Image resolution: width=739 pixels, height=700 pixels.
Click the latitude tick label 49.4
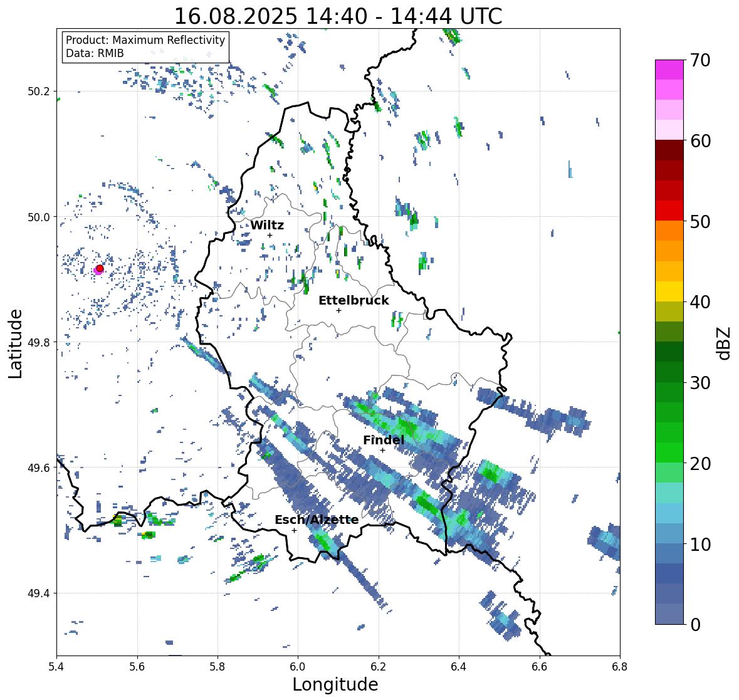pos(39,593)
